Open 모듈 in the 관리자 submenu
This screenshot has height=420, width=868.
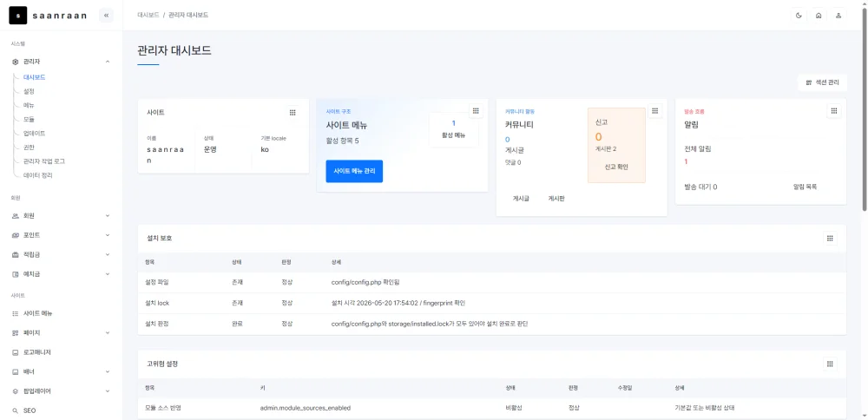29,119
